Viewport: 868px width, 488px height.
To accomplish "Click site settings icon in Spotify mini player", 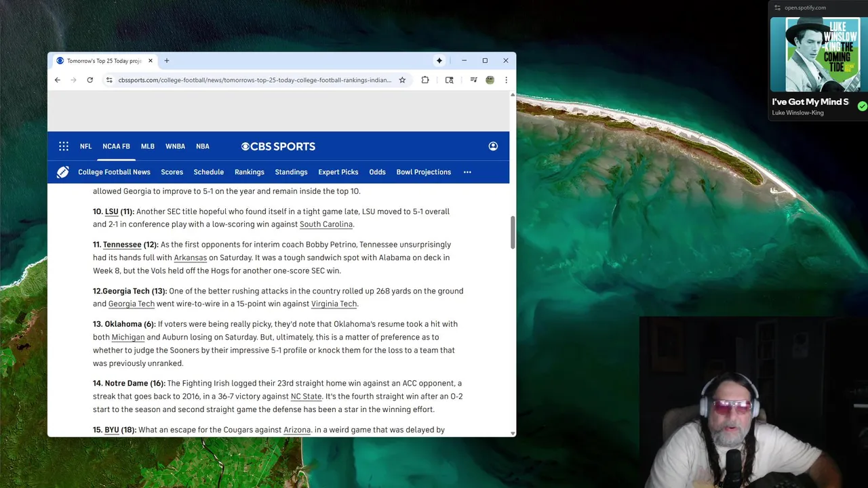I will [x=778, y=7].
